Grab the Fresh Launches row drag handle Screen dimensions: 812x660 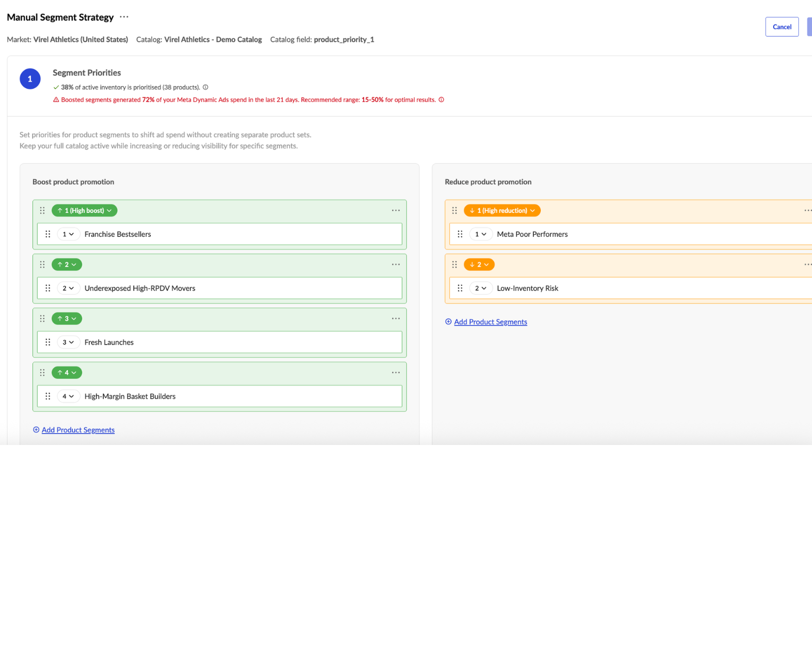pyautogui.click(x=48, y=342)
